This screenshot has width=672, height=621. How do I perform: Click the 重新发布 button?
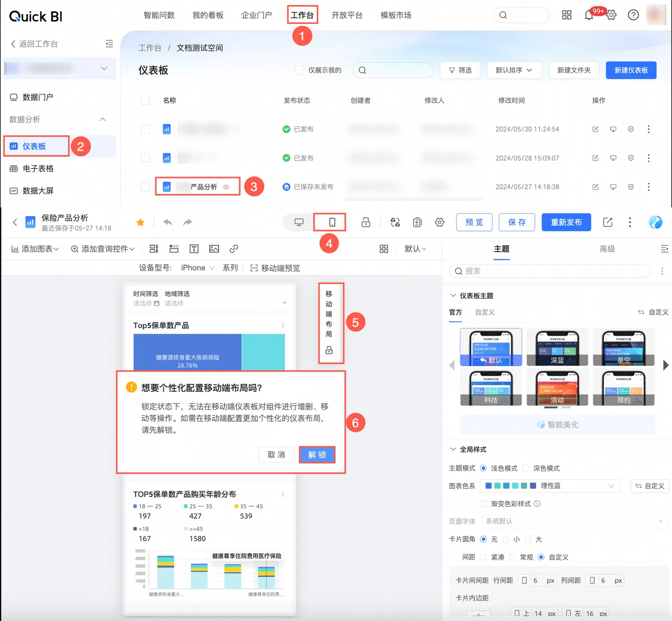click(566, 222)
